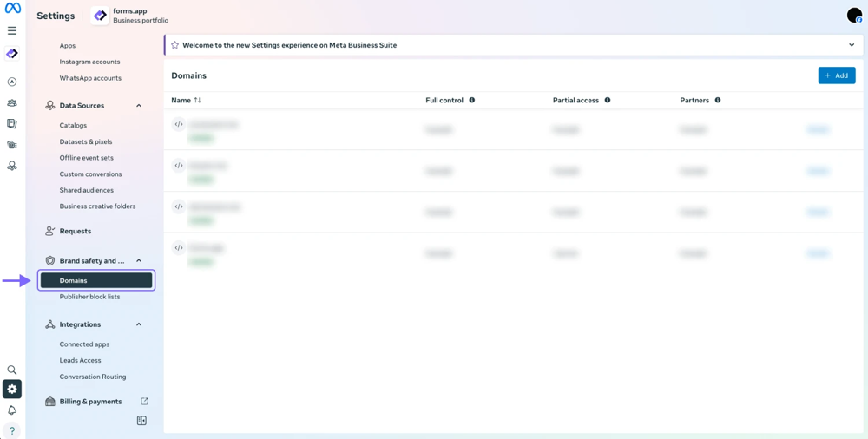Click the Integrations heading
The height and width of the screenshot is (439, 868).
click(x=80, y=324)
